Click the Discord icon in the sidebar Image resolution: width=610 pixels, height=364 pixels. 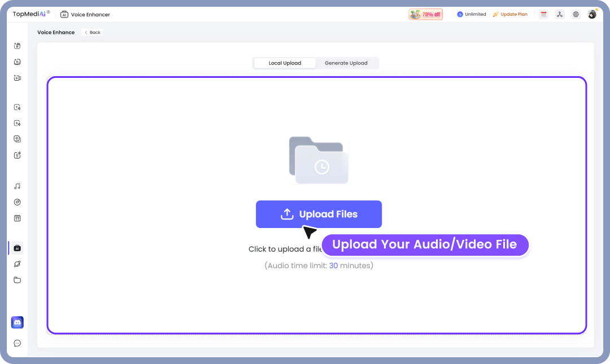click(x=17, y=322)
